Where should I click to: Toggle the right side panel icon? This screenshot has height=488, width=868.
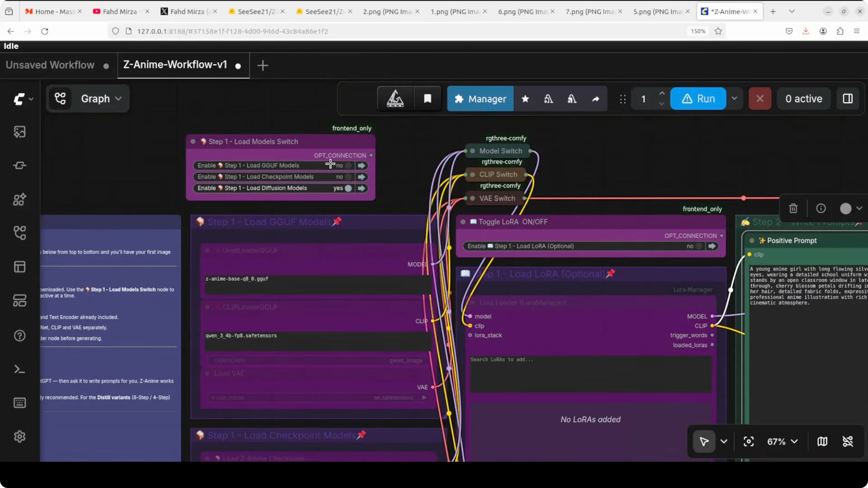coord(848,99)
